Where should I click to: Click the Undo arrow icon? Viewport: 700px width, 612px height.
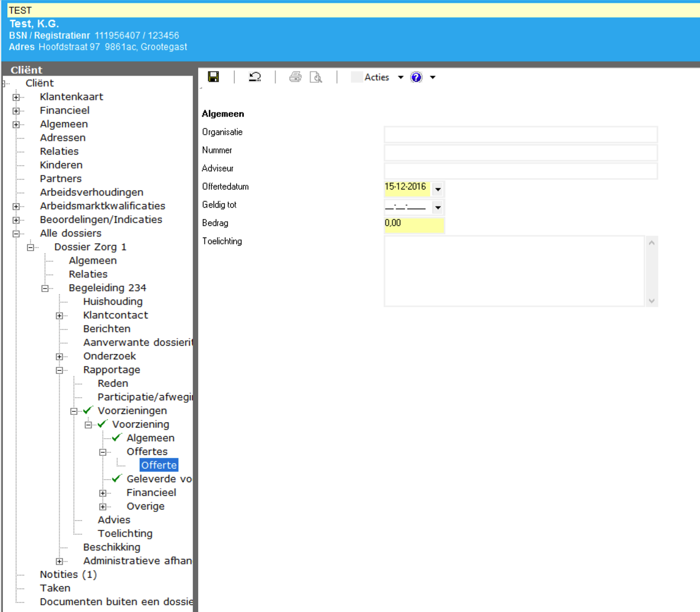click(x=255, y=77)
